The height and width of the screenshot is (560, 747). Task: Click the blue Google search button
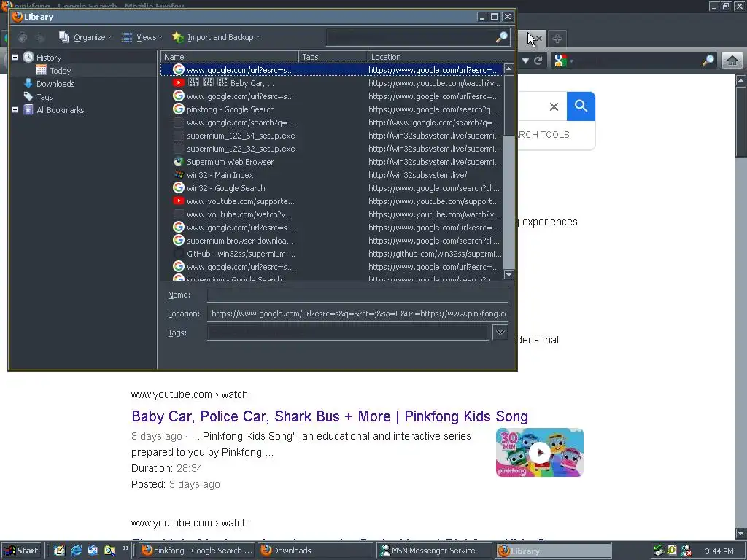581,106
